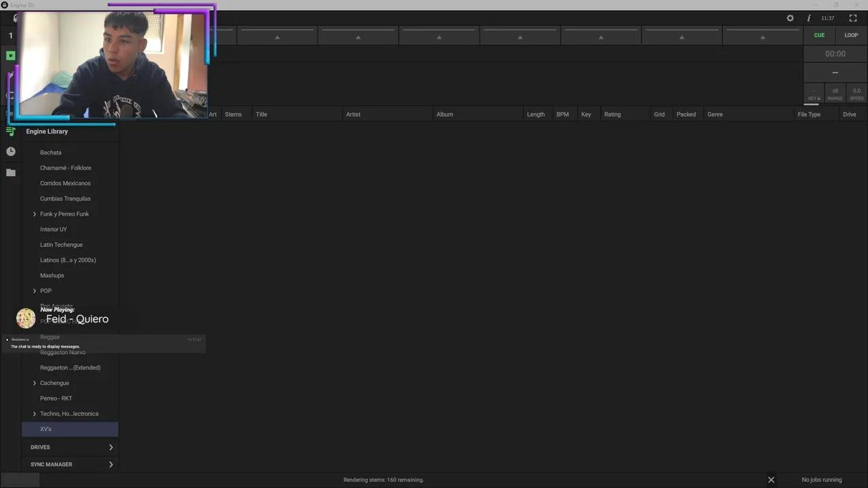Expand the Techno, Ho...lectronica folder
Screen dimensions: 868x488
point(35,413)
